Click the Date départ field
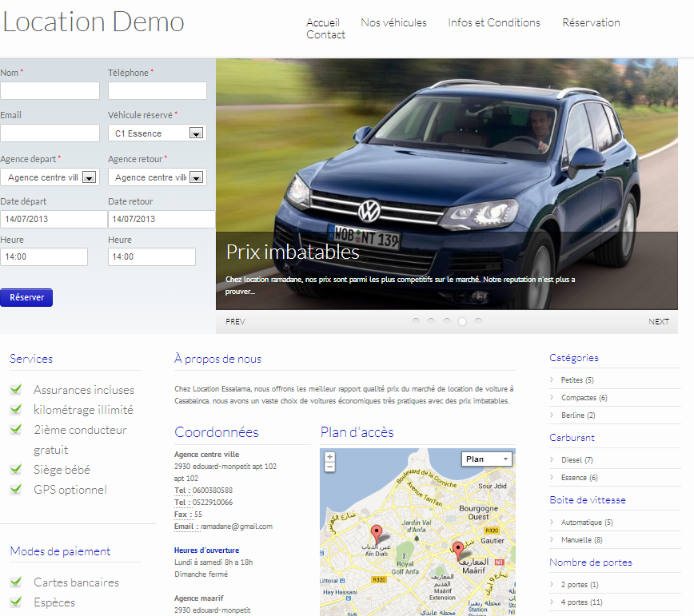 pos(54,220)
